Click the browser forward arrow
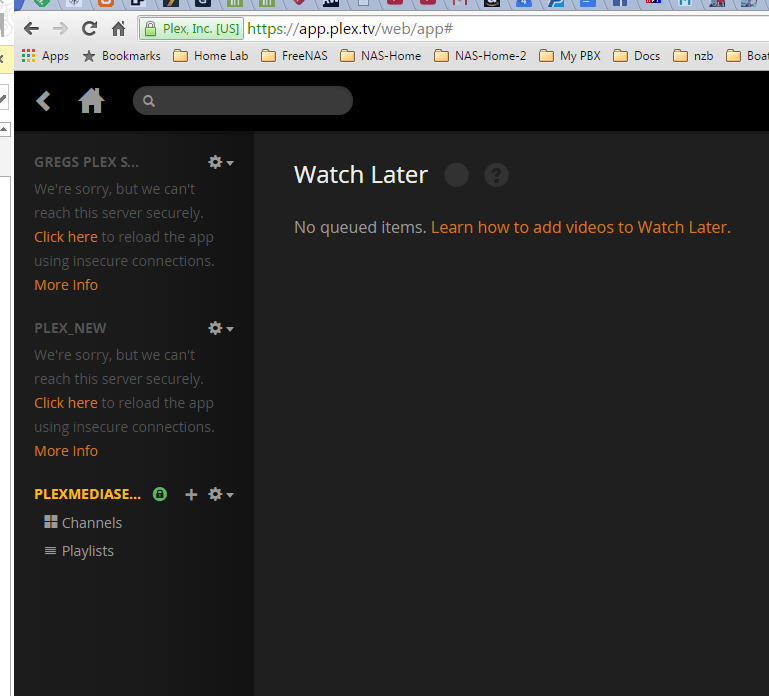Viewport: 769px width, 696px height. [x=60, y=29]
